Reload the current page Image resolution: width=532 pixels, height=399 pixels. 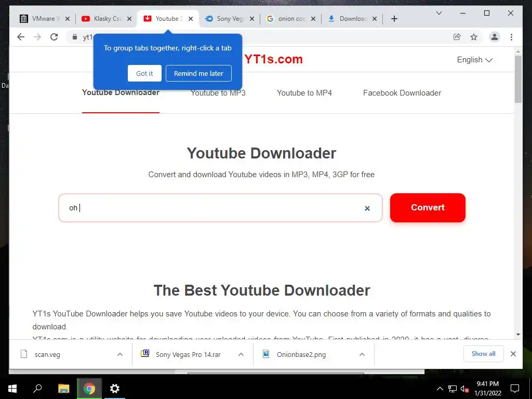(x=54, y=37)
